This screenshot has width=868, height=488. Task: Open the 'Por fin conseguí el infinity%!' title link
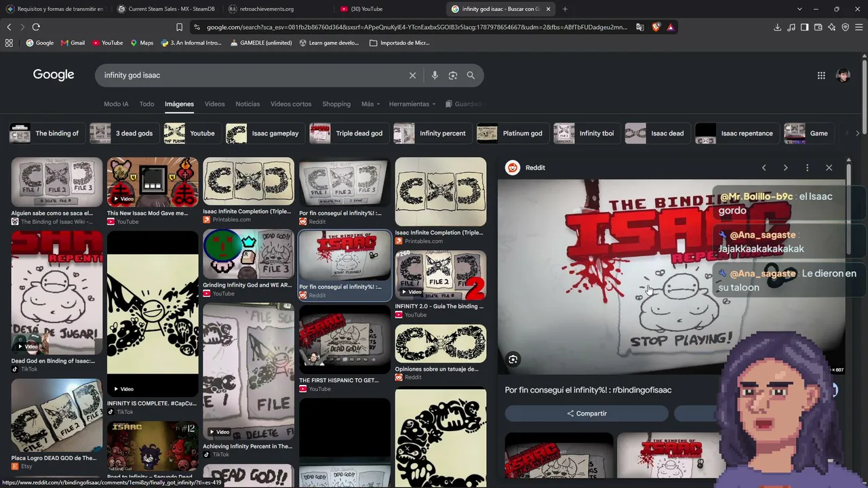pos(588,390)
